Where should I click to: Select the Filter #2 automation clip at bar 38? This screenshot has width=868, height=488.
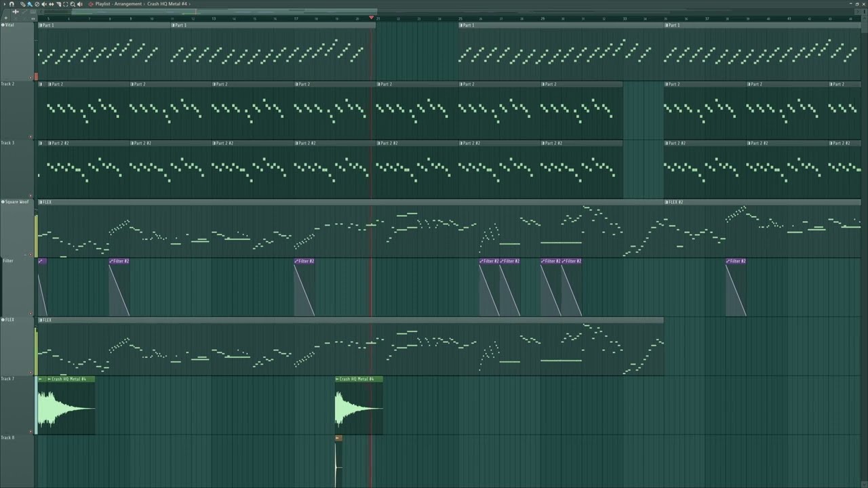point(736,287)
